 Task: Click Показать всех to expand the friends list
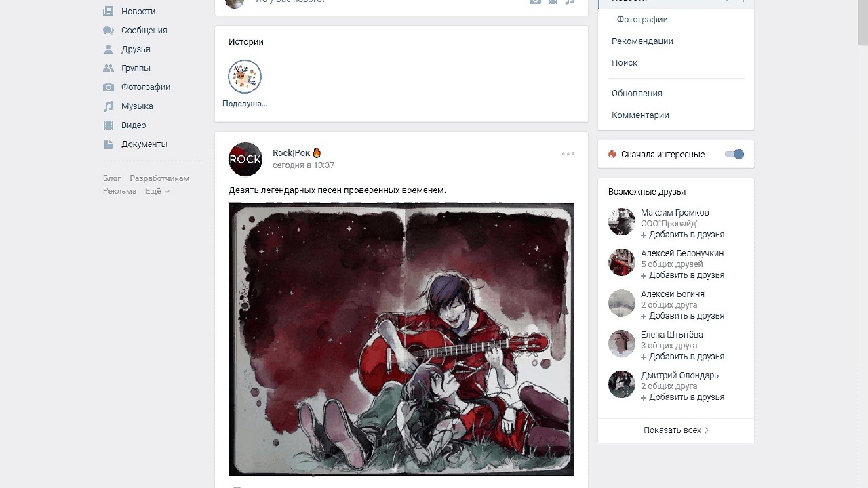tap(676, 430)
